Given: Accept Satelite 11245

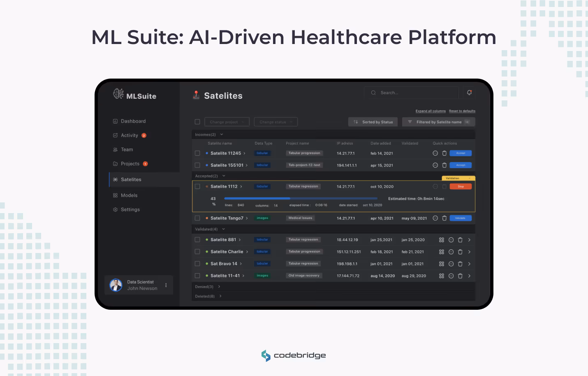Looking at the screenshot, I should [x=461, y=153].
